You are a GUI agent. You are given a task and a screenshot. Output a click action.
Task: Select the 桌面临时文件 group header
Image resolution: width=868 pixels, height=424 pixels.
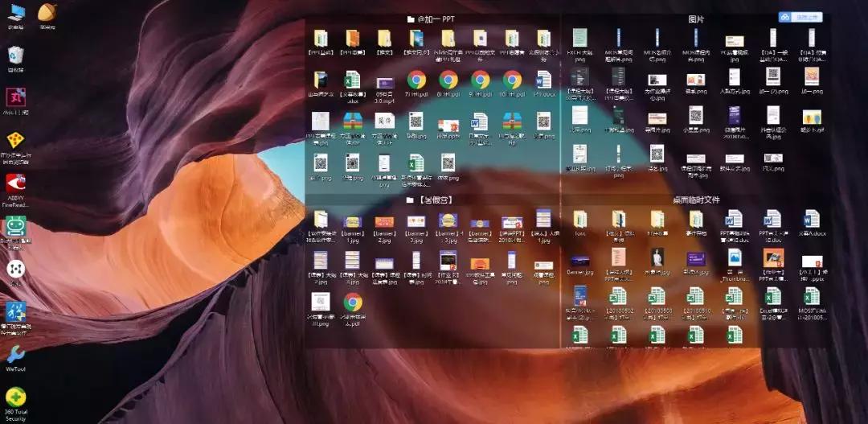point(696,200)
